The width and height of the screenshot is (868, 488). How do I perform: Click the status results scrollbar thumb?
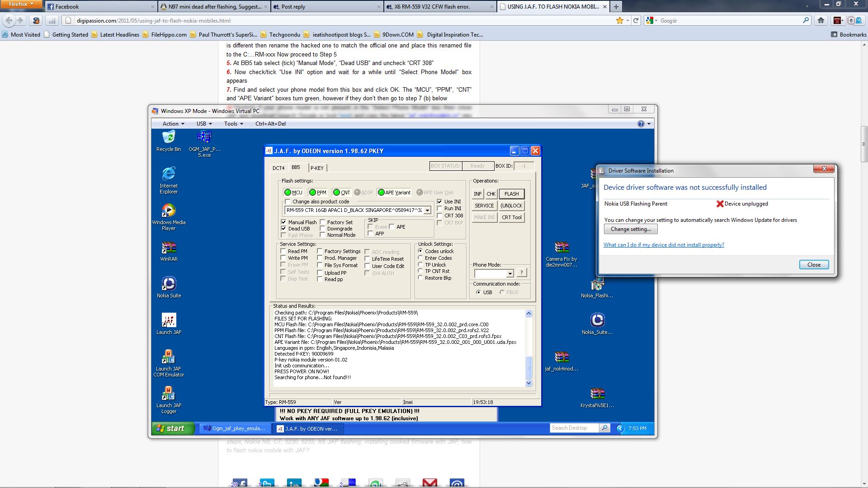click(528, 368)
